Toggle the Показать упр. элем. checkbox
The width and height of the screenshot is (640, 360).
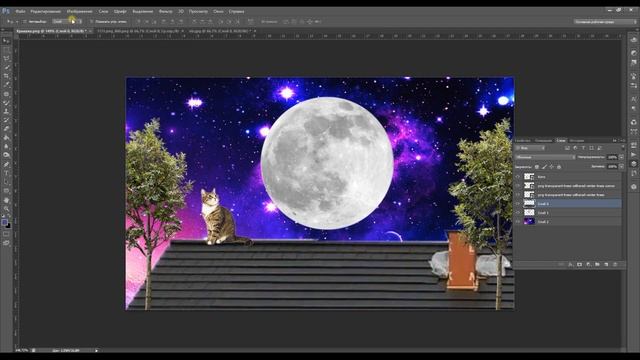tap(91, 21)
